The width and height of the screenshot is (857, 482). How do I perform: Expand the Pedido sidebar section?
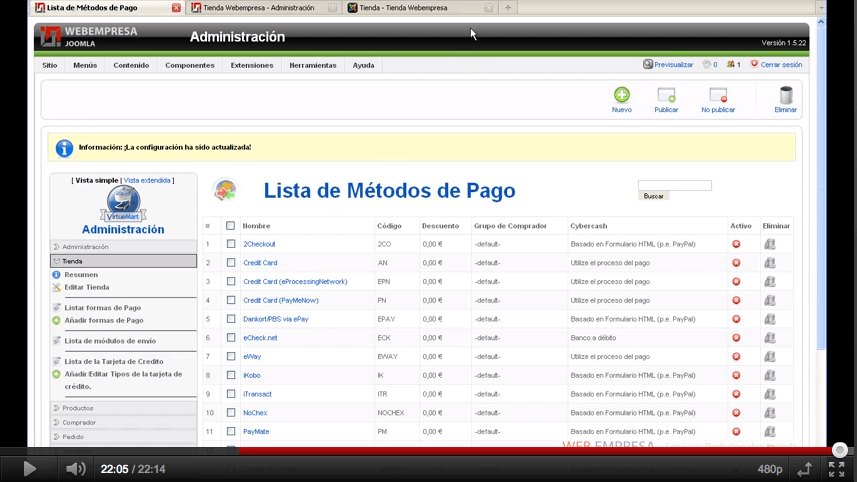click(124, 437)
